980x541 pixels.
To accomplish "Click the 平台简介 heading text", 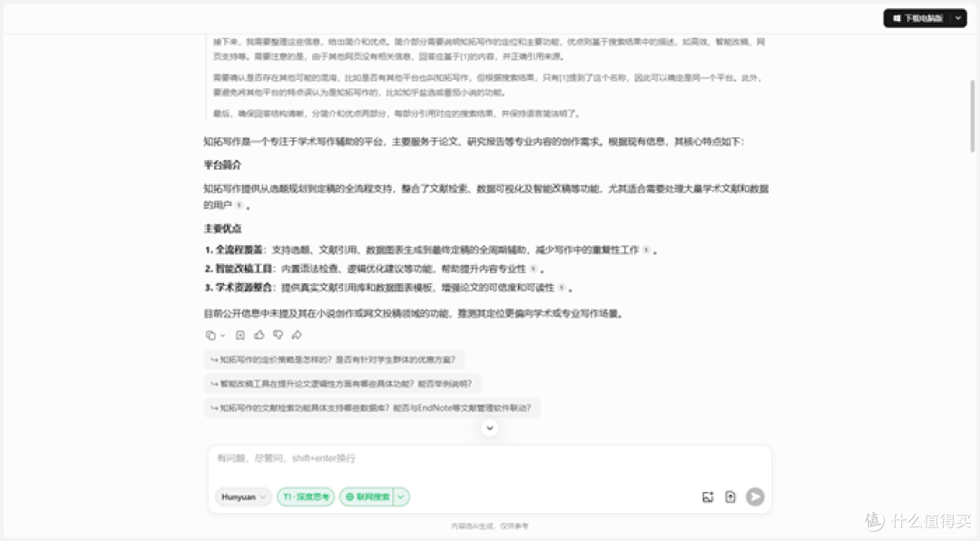I will [x=222, y=165].
